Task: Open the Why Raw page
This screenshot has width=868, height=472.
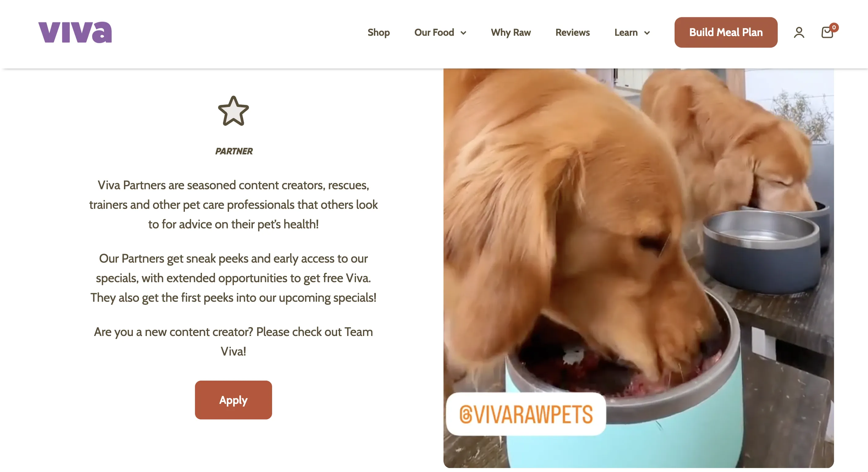Action: [x=511, y=32]
